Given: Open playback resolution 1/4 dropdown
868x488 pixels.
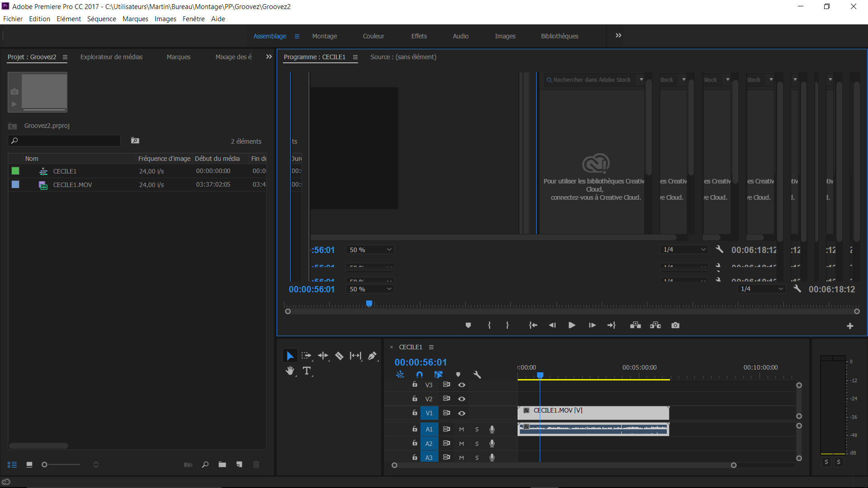Looking at the screenshot, I should tap(762, 289).
